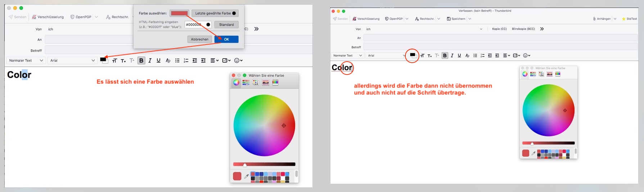
Task: Click text color swatch in left window toolbar
Action: click(104, 60)
